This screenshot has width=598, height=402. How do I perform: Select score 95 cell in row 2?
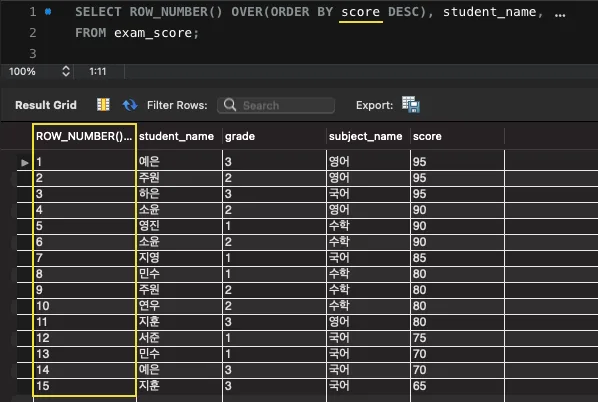point(457,178)
